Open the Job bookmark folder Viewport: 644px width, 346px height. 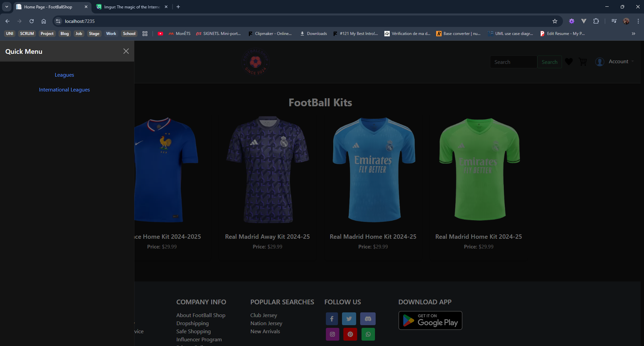pyautogui.click(x=79, y=34)
